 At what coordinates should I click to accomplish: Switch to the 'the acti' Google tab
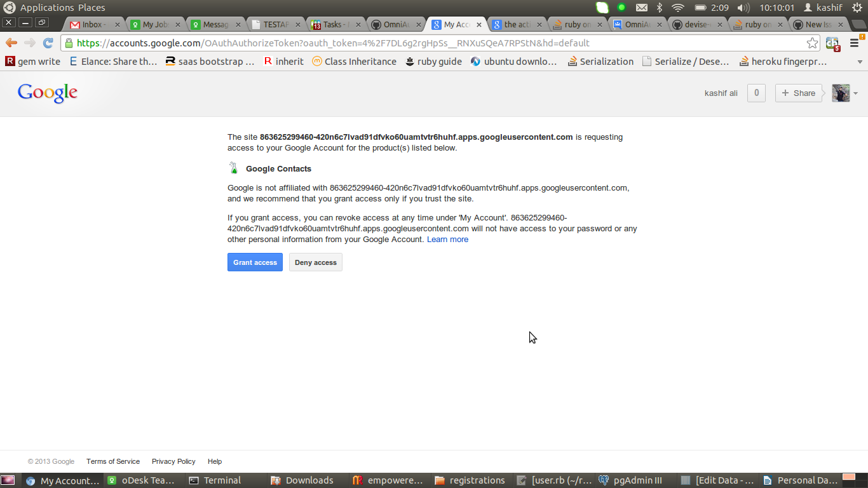[x=517, y=25]
